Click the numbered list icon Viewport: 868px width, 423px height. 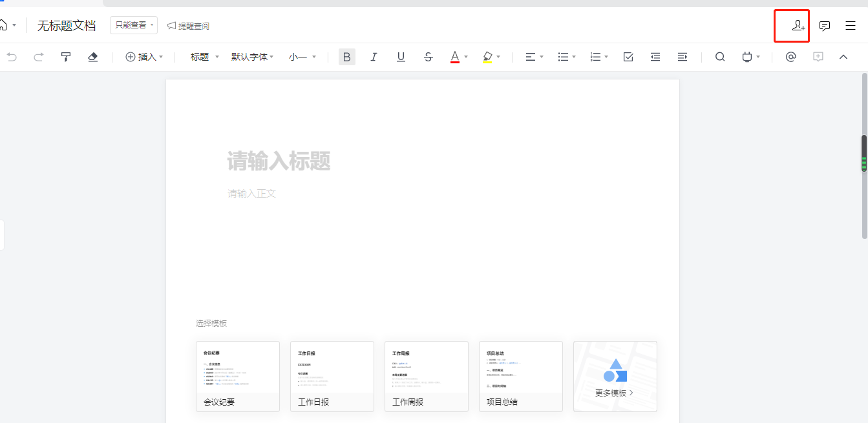pos(596,57)
